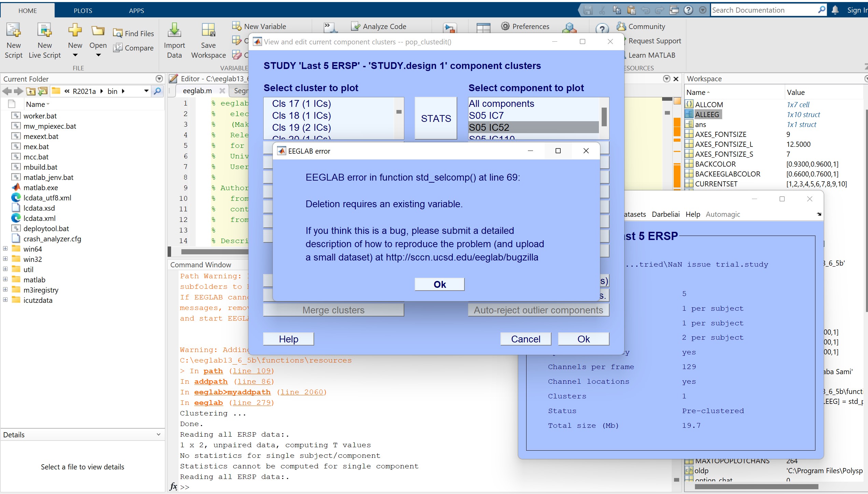This screenshot has width=868, height=494.
Task: Open MATLAB Preferences
Action: pyautogui.click(x=525, y=26)
